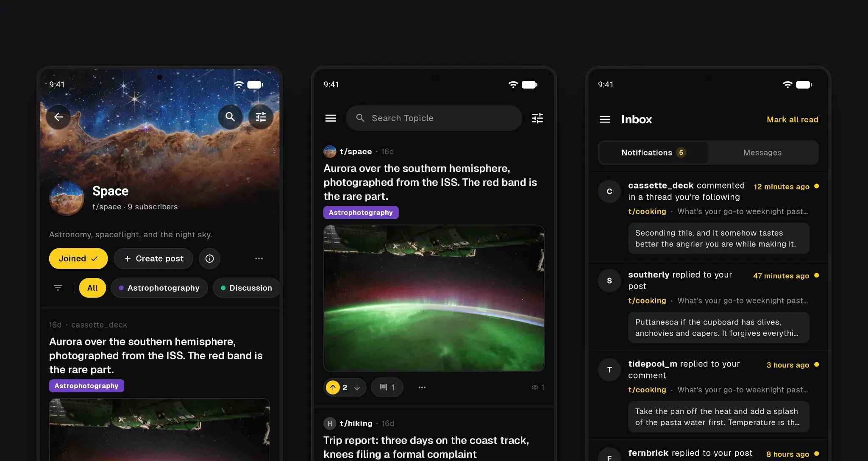This screenshot has height=461, width=868.
Task: Open 'Take the pan off' reply preview
Action: (x=718, y=417)
